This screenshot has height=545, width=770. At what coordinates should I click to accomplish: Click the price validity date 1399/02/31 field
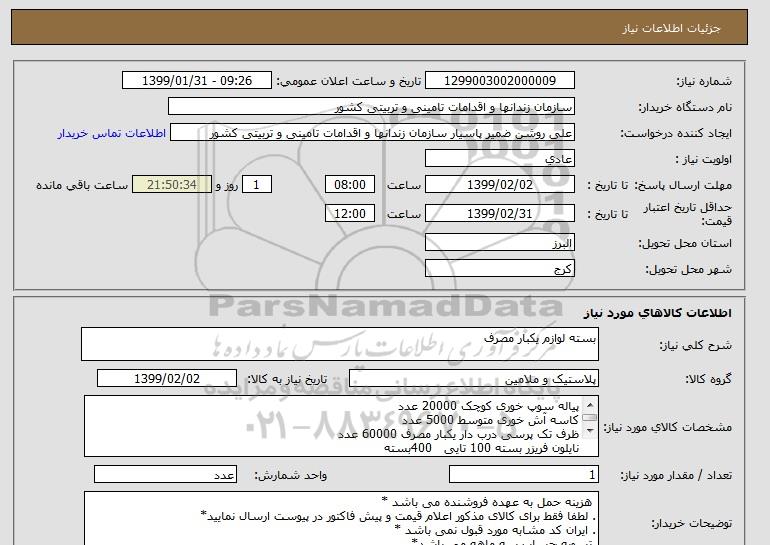coord(499,214)
